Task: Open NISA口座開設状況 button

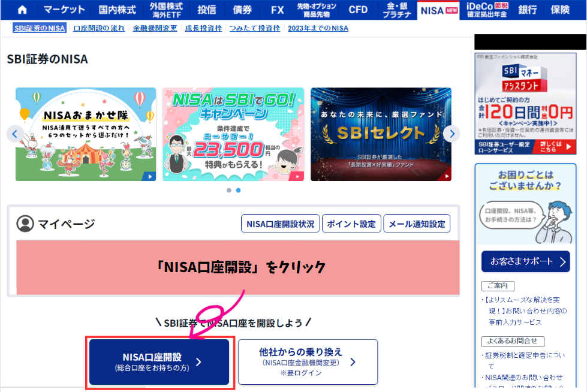Action: 280,224
